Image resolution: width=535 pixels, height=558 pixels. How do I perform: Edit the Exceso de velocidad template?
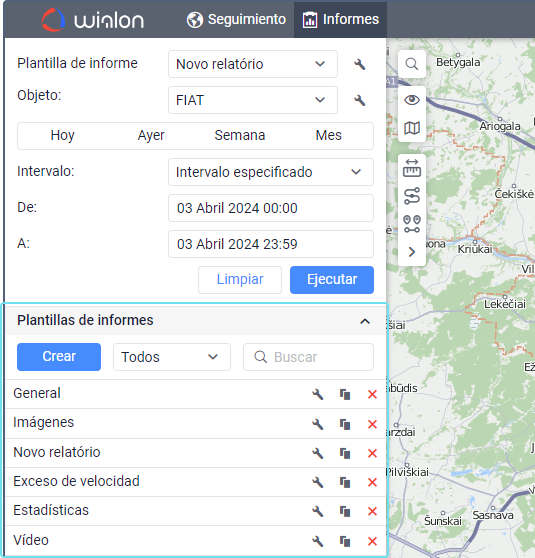(318, 482)
